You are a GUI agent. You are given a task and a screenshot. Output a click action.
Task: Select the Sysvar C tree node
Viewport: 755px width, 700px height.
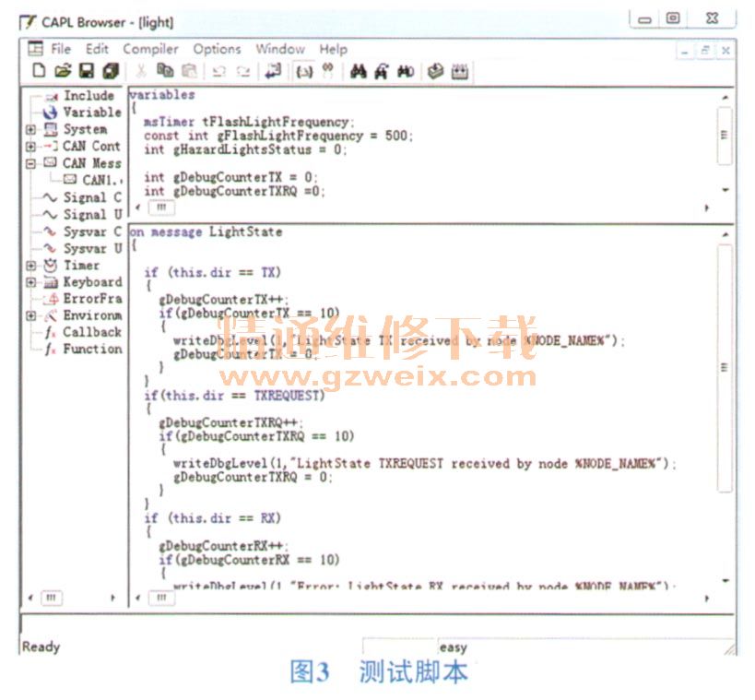pos(92,231)
